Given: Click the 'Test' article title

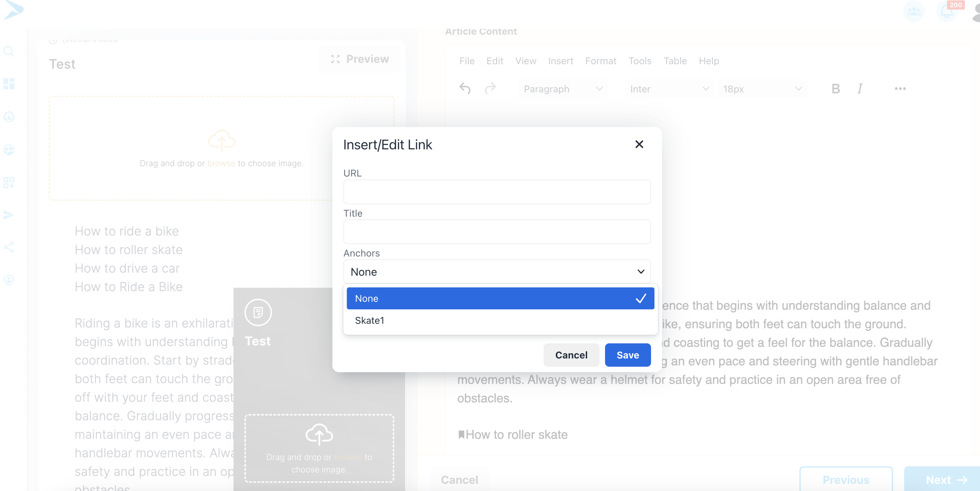Looking at the screenshot, I should tap(62, 64).
